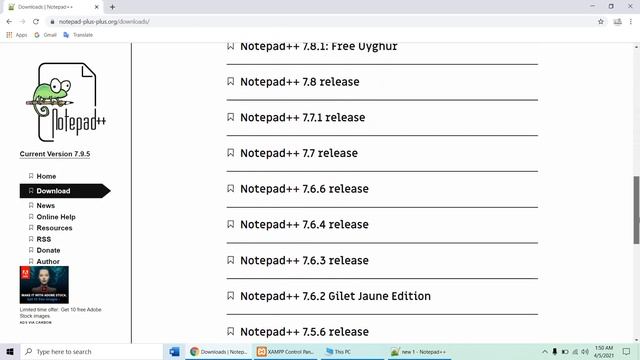Open the Chrome three-dot menu
Image resolution: width=640 pixels, height=360 pixels.
[x=631, y=22]
